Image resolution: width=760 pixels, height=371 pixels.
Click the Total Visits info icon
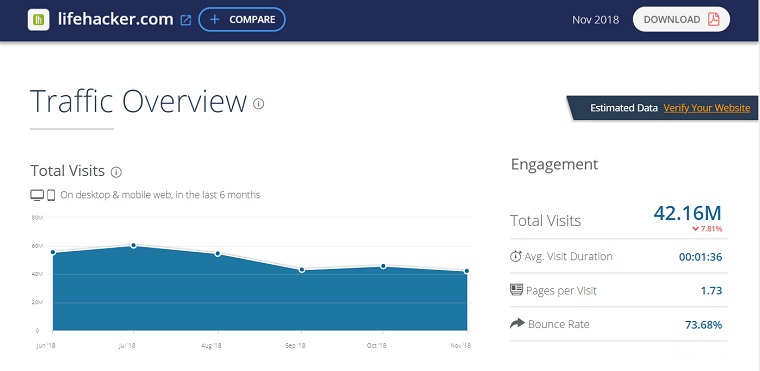pos(116,172)
